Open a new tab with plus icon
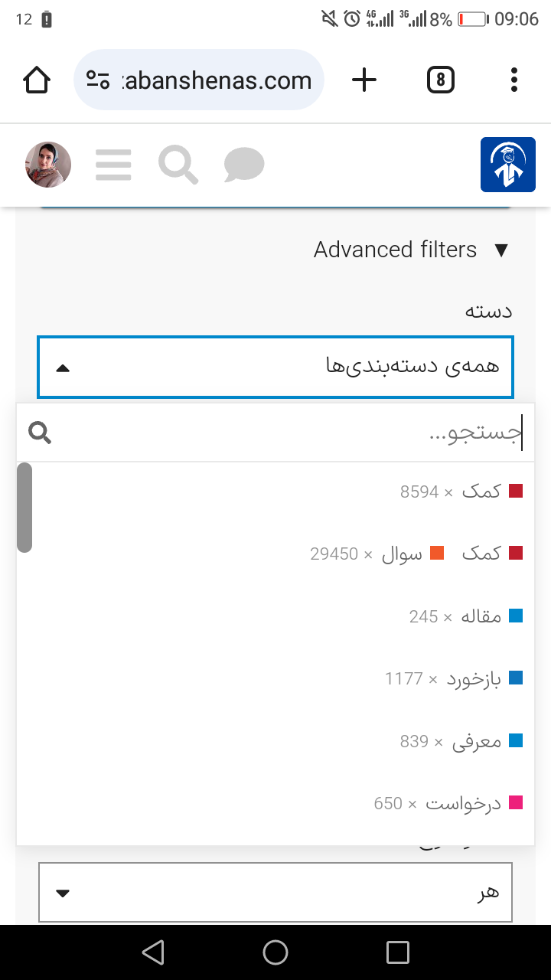The image size is (551, 980). coord(364,80)
